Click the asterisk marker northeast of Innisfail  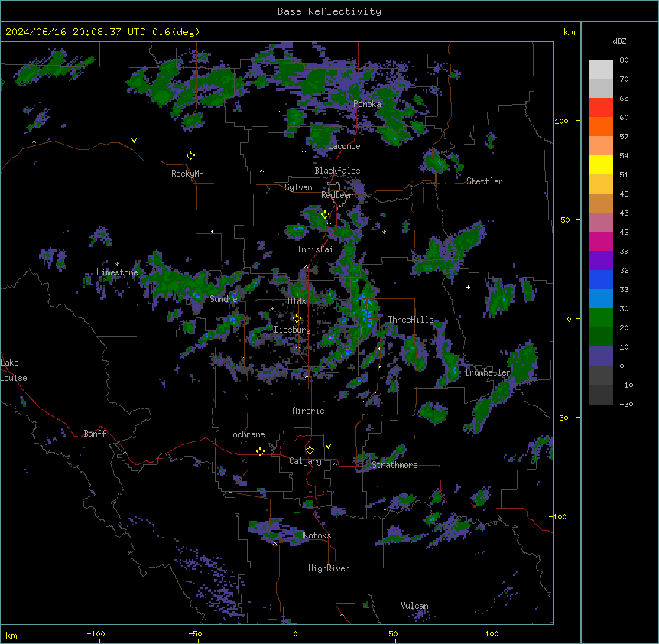[384, 232]
